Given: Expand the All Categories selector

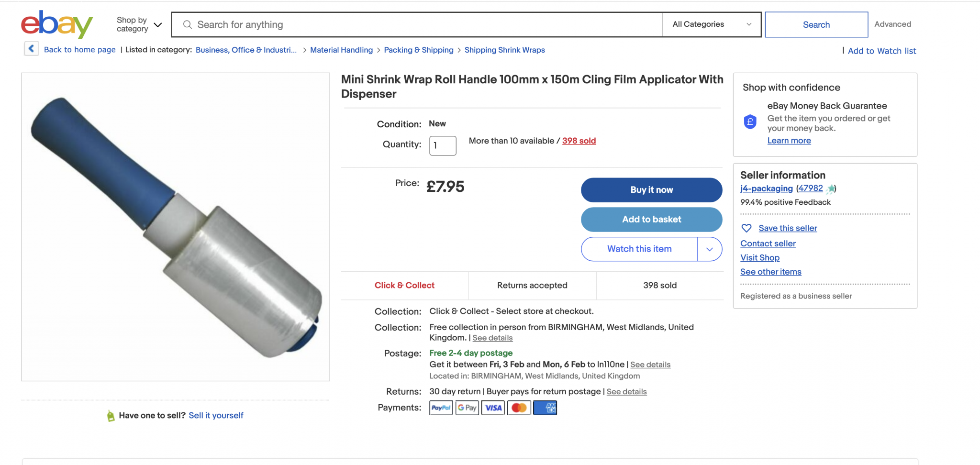Looking at the screenshot, I should point(711,24).
